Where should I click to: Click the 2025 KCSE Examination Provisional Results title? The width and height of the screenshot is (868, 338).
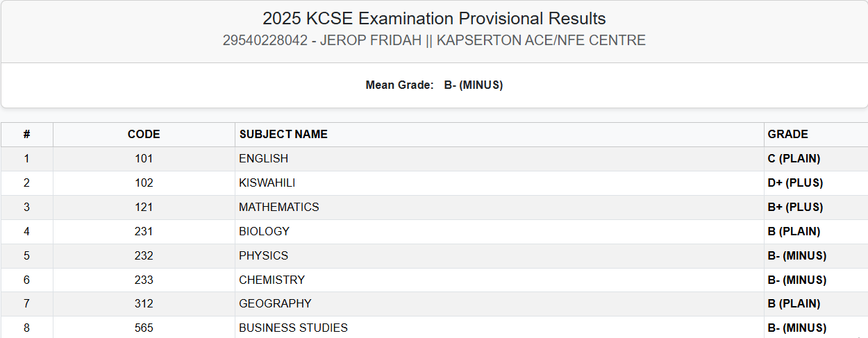[x=434, y=19]
